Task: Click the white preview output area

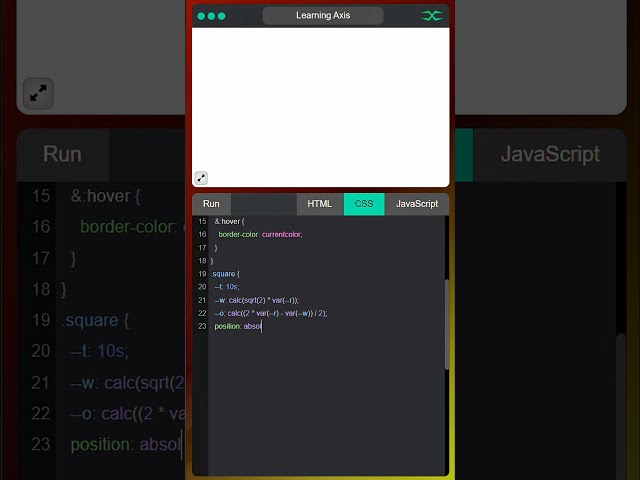Action: [320, 107]
